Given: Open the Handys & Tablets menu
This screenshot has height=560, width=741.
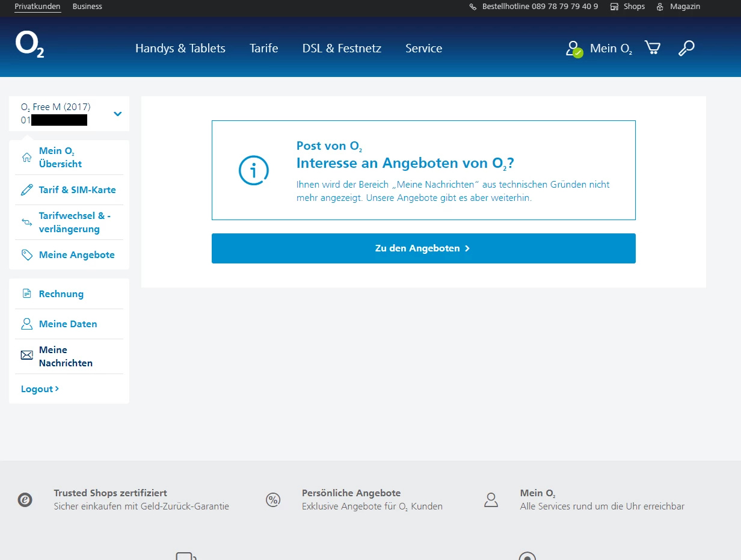Looking at the screenshot, I should pos(180,49).
